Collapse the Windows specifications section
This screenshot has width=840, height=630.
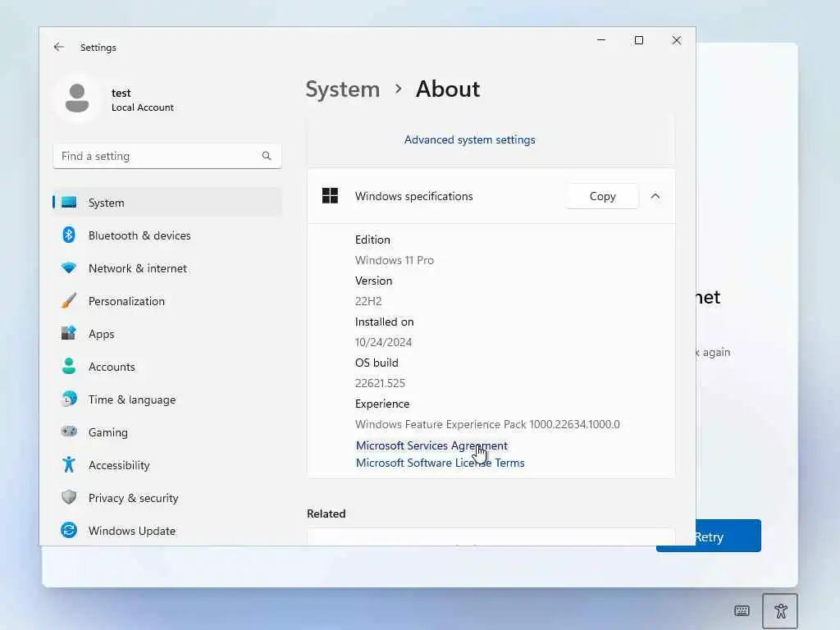pos(655,196)
